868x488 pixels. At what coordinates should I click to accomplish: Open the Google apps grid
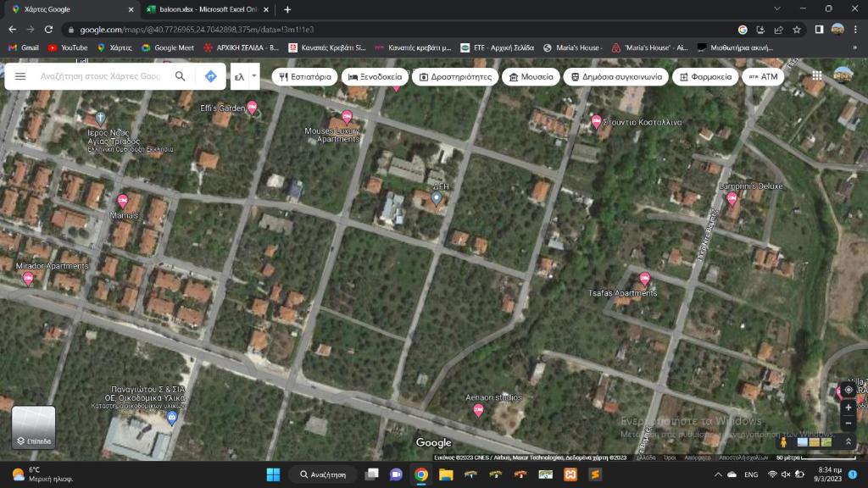(817, 75)
